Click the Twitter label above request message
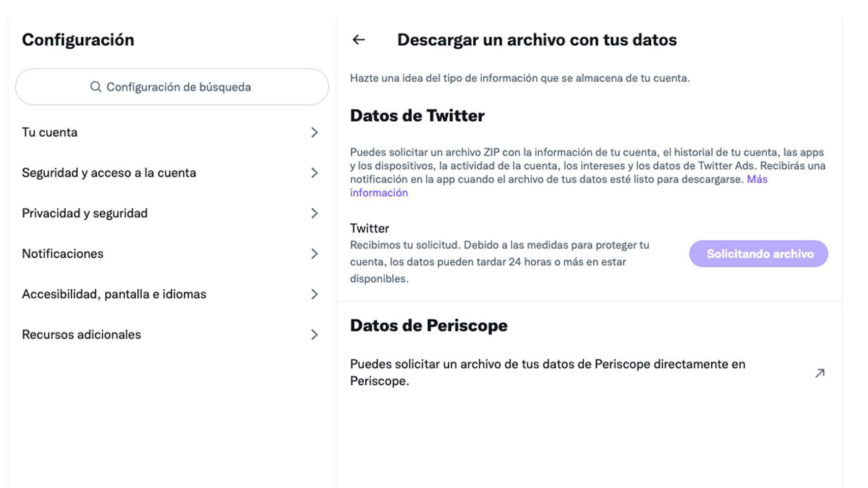868x488 pixels. (369, 228)
